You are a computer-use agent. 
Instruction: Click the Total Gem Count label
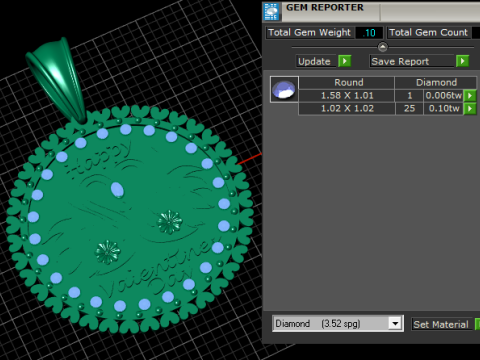coord(428,33)
